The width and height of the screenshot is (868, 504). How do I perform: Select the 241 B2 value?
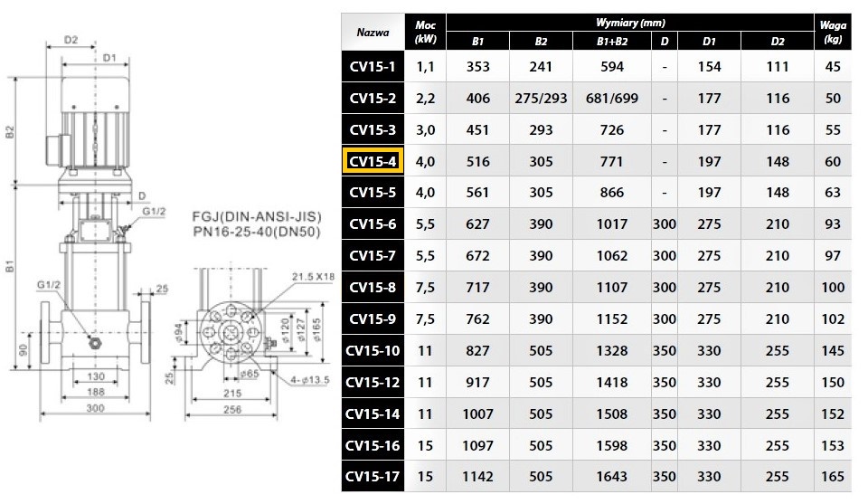coord(541,66)
